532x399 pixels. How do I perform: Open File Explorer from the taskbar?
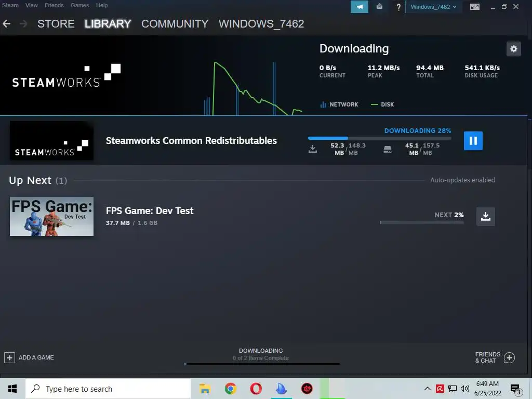tap(205, 389)
